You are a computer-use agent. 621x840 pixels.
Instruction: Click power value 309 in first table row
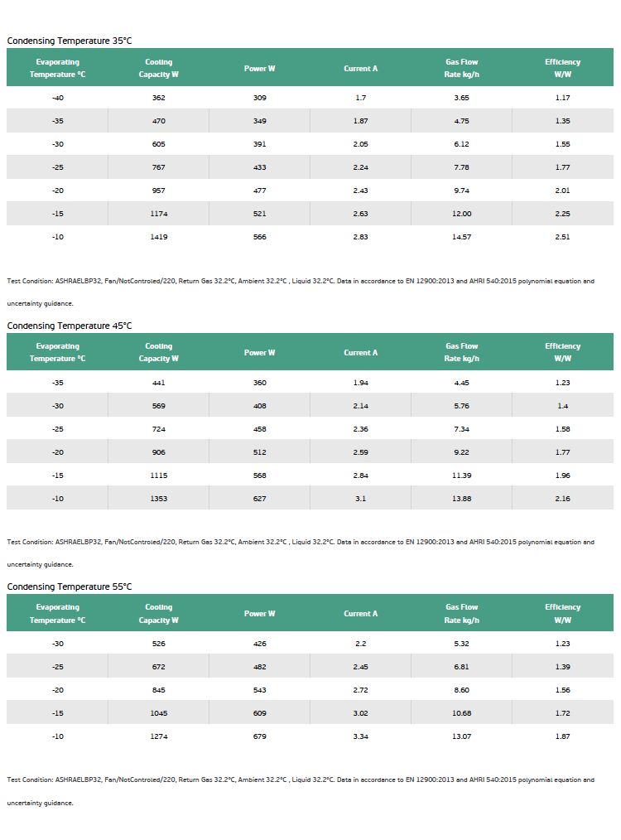click(260, 98)
